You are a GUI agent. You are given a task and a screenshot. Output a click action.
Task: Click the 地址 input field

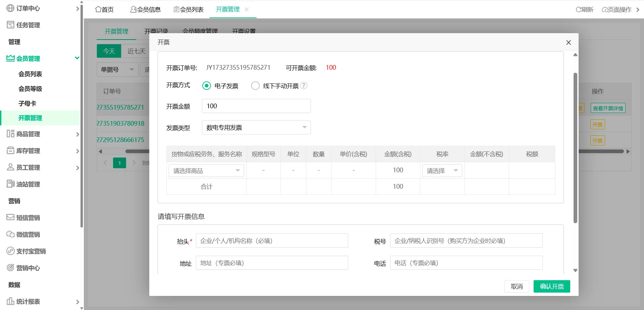[272, 263]
